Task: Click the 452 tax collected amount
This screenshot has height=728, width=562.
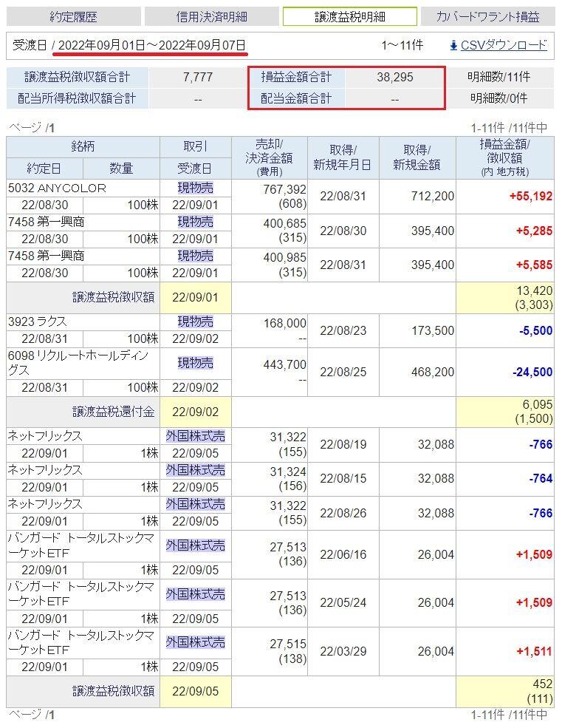Action: tap(543, 684)
